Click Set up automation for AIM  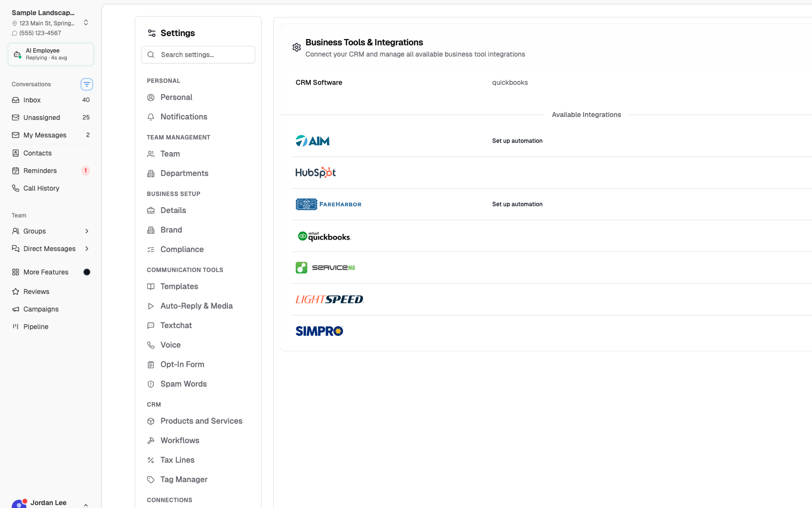(517, 141)
